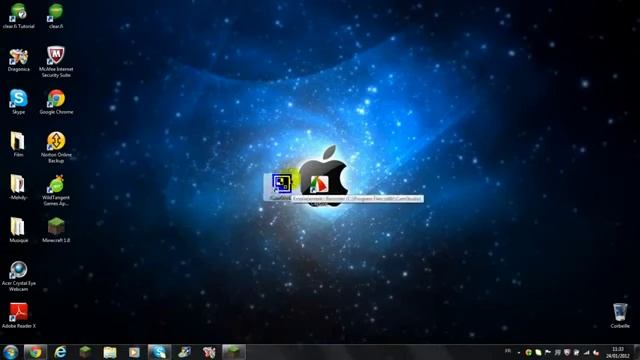640x360 pixels.
Task: Open Acer Crystal Eye Webcam shortcut
Action: pos(18,276)
